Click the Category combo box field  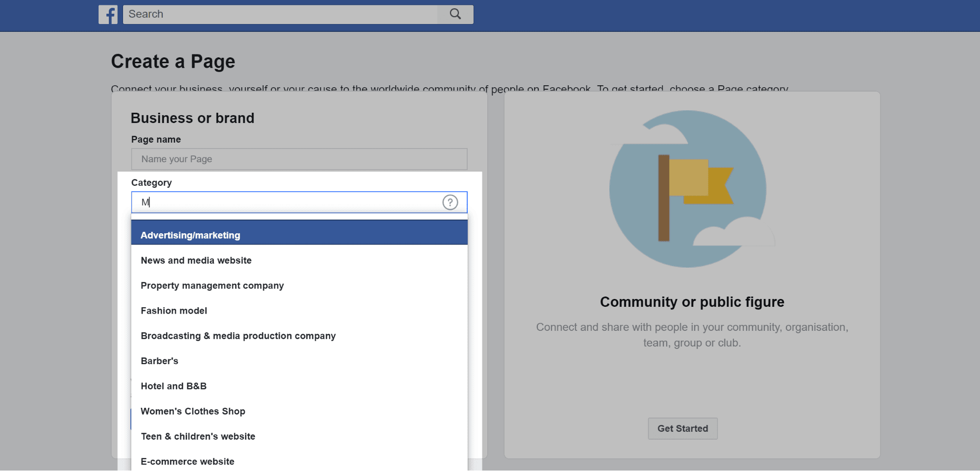click(299, 202)
